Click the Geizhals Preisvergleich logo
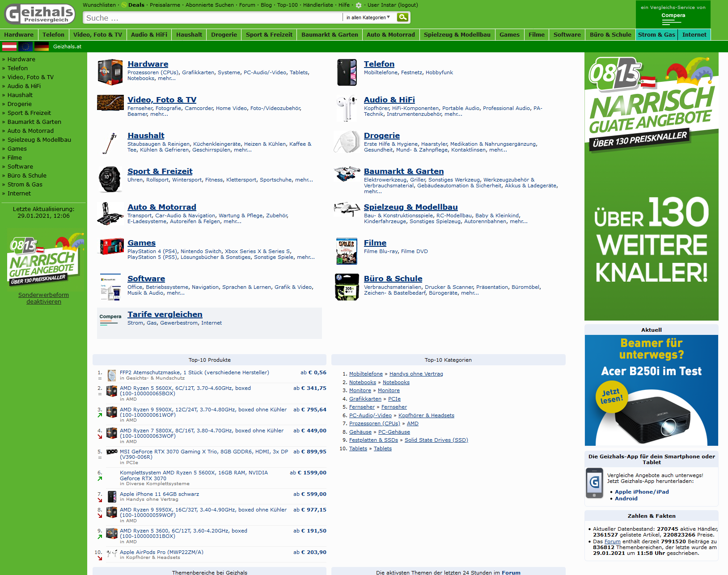This screenshot has height=575, width=728. [x=40, y=14]
